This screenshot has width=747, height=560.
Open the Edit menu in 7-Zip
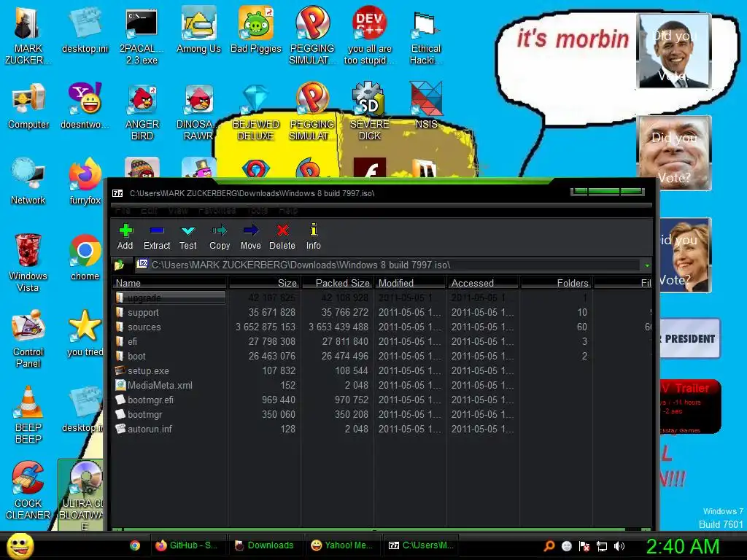point(149,211)
